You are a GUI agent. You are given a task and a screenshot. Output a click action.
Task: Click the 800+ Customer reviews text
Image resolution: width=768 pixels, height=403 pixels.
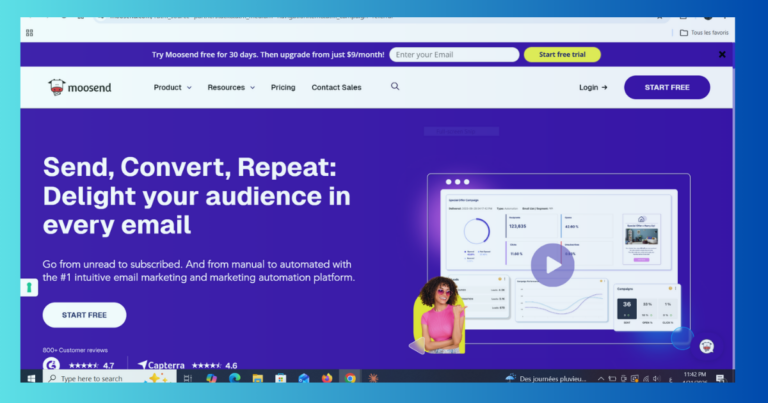pyautogui.click(x=75, y=350)
